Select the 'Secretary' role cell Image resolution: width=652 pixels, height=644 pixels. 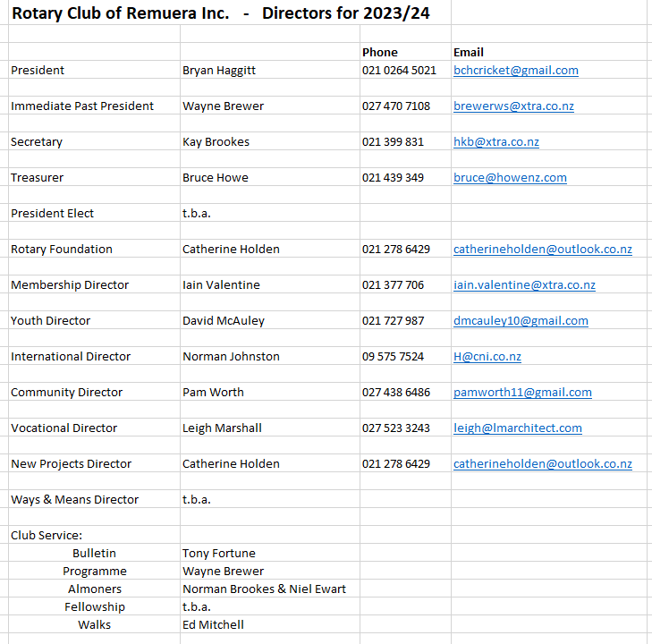(94, 142)
